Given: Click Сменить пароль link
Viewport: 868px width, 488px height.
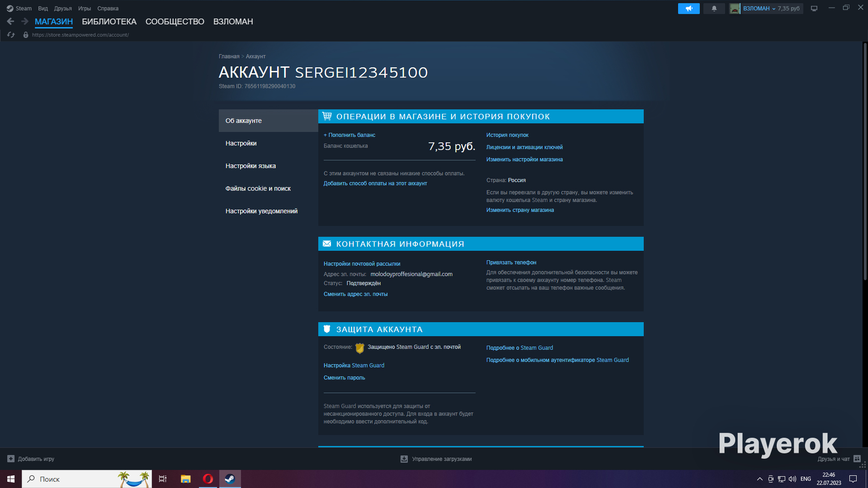Looking at the screenshot, I should [x=344, y=378].
